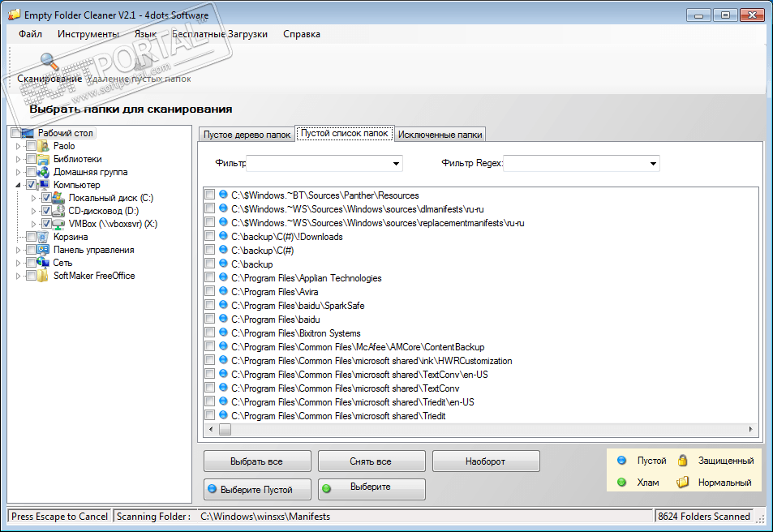The height and width of the screenshot is (532, 773).
Task: Check the Корзина checkbox
Action: (31, 237)
